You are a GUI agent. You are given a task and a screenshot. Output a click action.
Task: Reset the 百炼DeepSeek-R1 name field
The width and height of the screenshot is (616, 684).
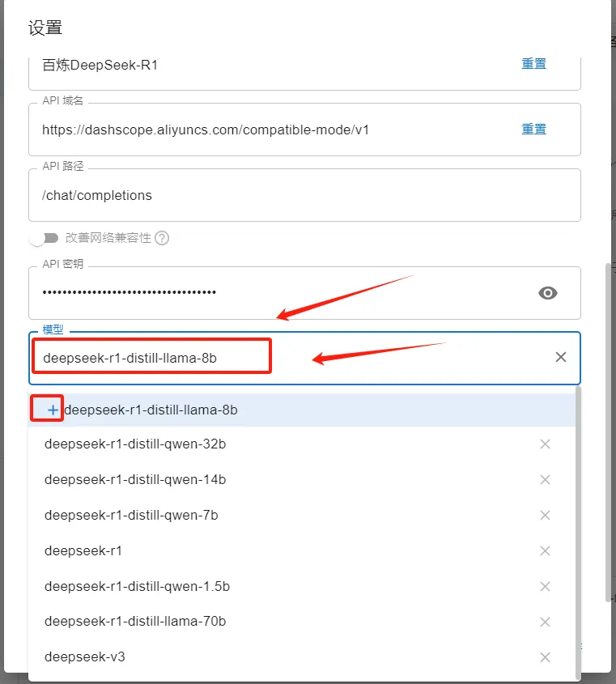[x=534, y=64]
